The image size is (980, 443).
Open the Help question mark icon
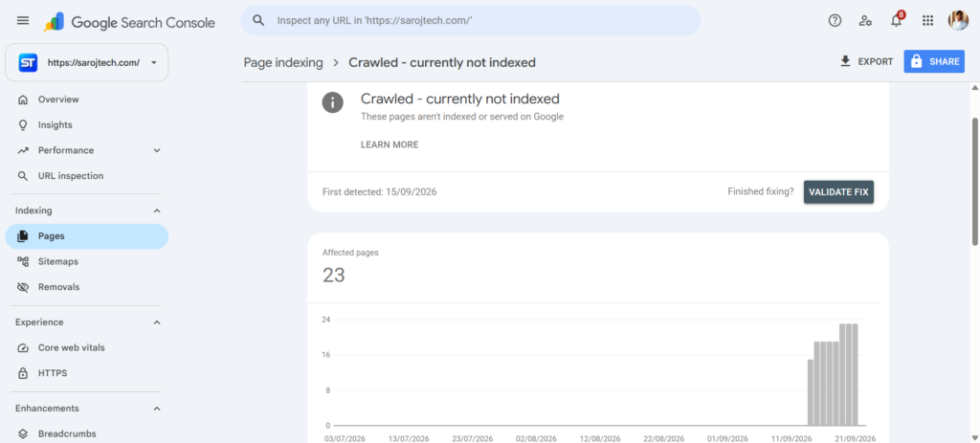[835, 21]
